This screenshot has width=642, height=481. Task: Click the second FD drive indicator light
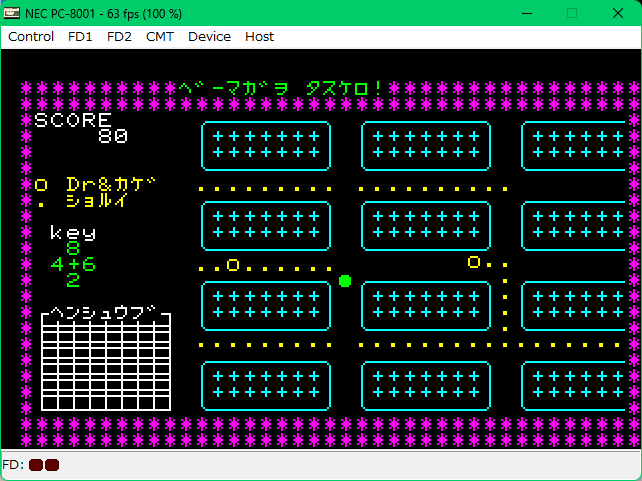(52, 465)
